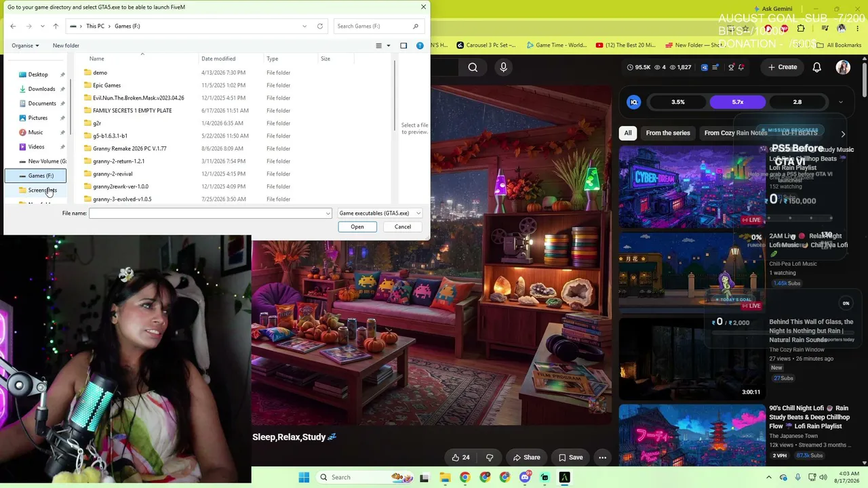Sort files by Date modified column

pos(218,59)
